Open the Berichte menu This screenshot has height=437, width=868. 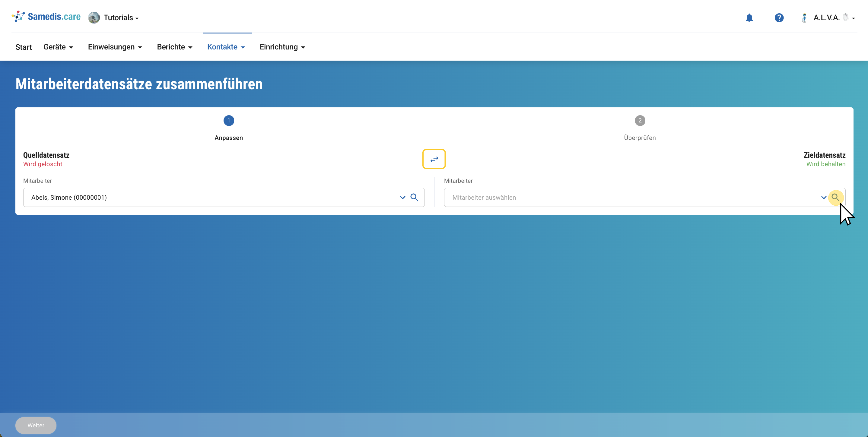tap(175, 47)
